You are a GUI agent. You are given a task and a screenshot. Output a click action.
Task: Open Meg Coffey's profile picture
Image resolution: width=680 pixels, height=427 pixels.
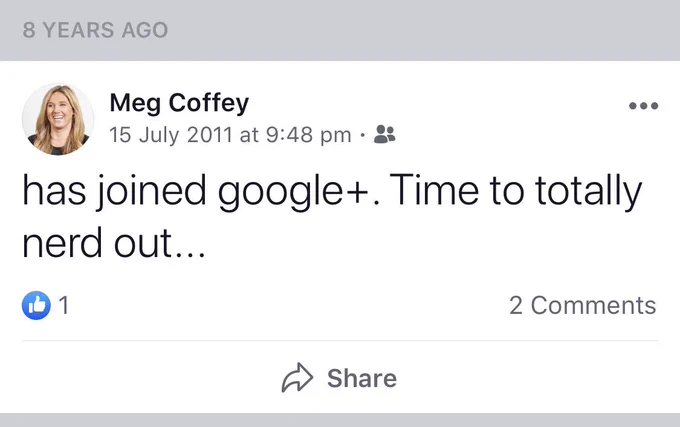tap(58, 119)
